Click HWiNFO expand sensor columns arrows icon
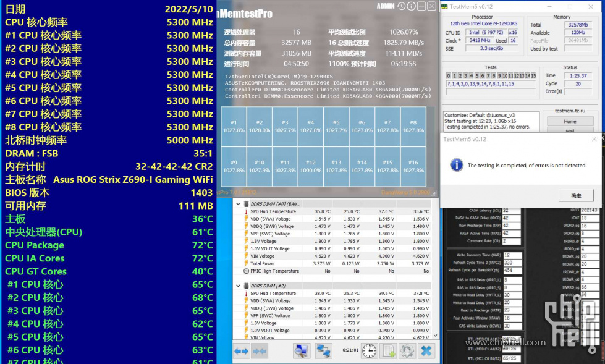 [x=241, y=351]
